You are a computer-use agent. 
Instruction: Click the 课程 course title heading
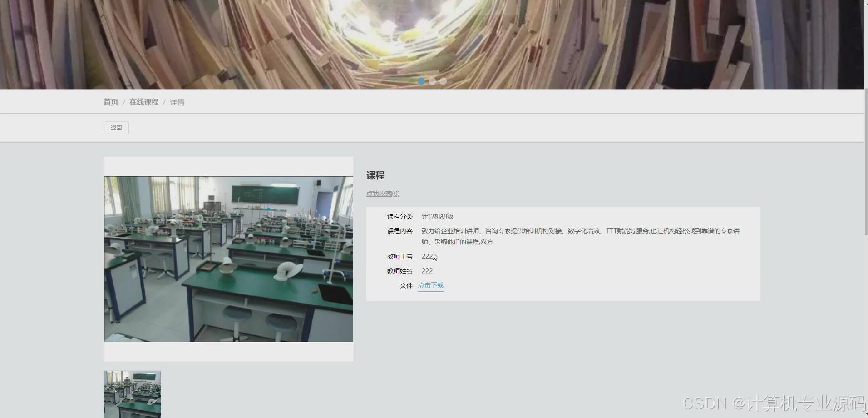coord(375,176)
